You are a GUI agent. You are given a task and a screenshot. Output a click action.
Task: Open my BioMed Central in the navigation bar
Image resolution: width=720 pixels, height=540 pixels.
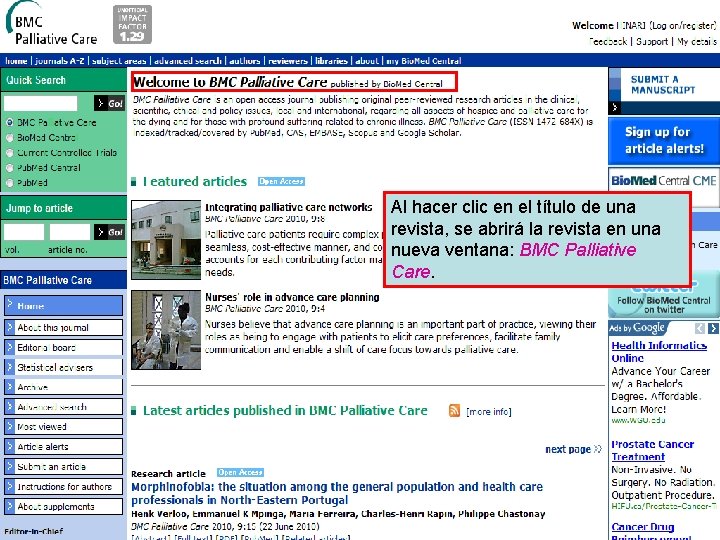[424, 61]
